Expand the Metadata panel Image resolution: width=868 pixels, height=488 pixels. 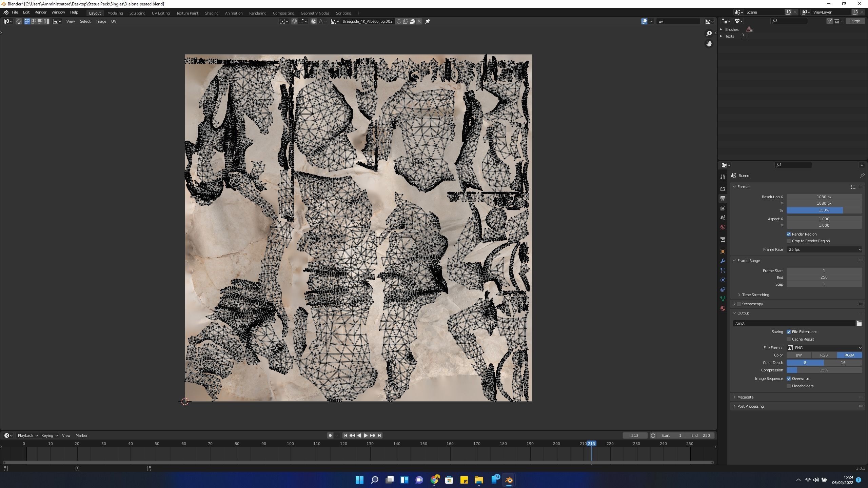click(x=745, y=397)
